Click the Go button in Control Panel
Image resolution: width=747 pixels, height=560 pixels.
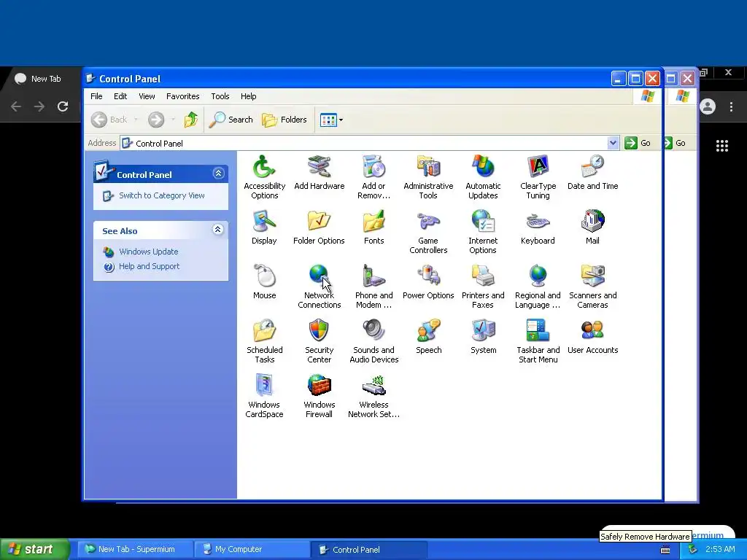[638, 143]
